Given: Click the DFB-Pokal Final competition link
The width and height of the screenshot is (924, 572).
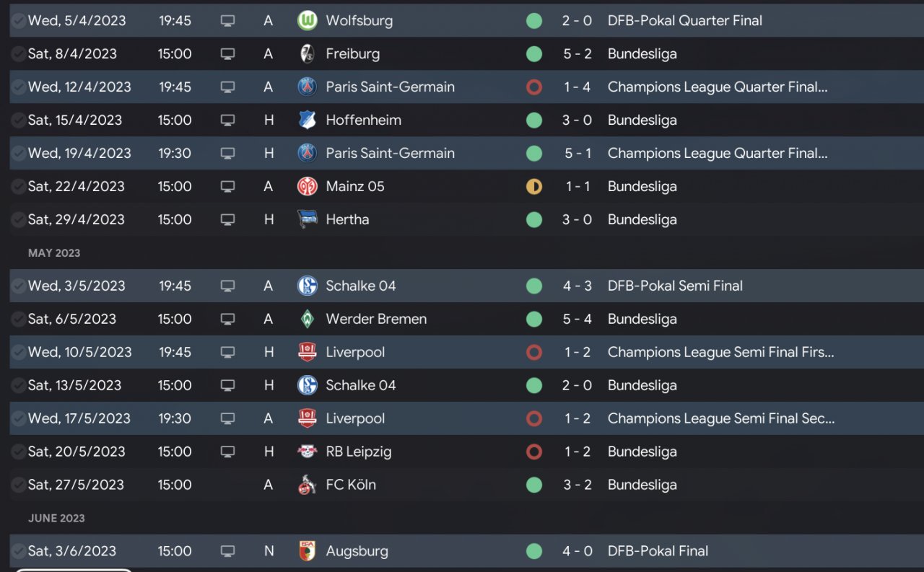Looking at the screenshot, I should pos(658,552).
